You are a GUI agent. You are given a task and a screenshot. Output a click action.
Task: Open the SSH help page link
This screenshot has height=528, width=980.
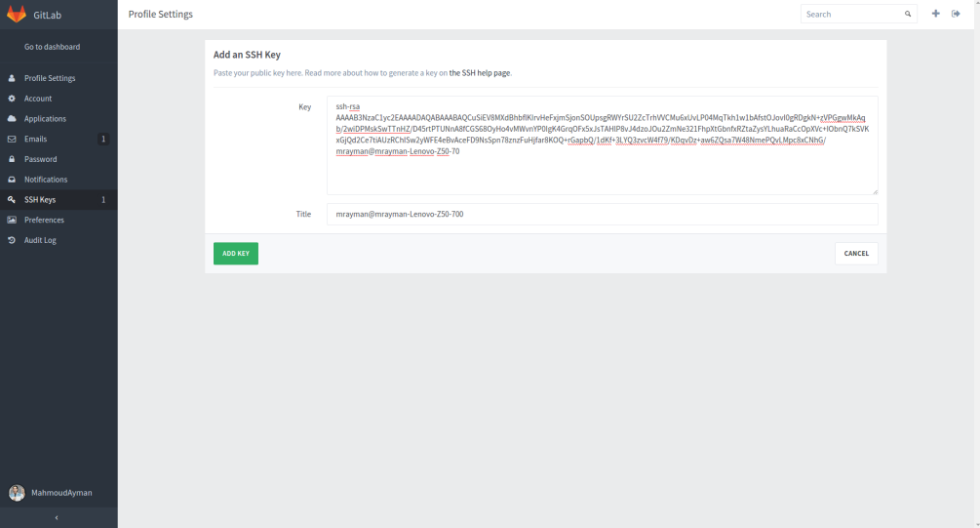pyautogui.click(x=480, y=73)
